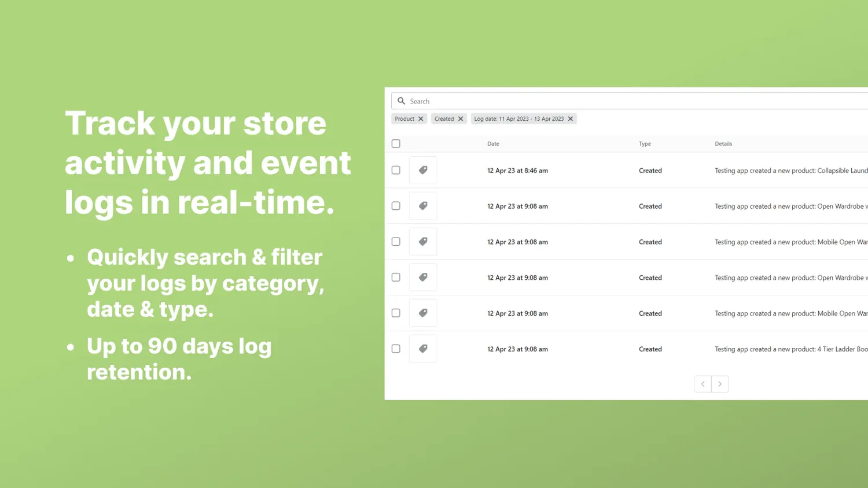Clear the Log date 11 Apr - 13 Apr filter

tap(570, 119)
